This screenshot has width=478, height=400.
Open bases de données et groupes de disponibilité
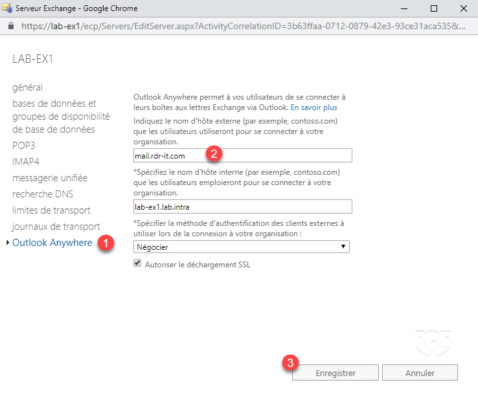point(61,116)
